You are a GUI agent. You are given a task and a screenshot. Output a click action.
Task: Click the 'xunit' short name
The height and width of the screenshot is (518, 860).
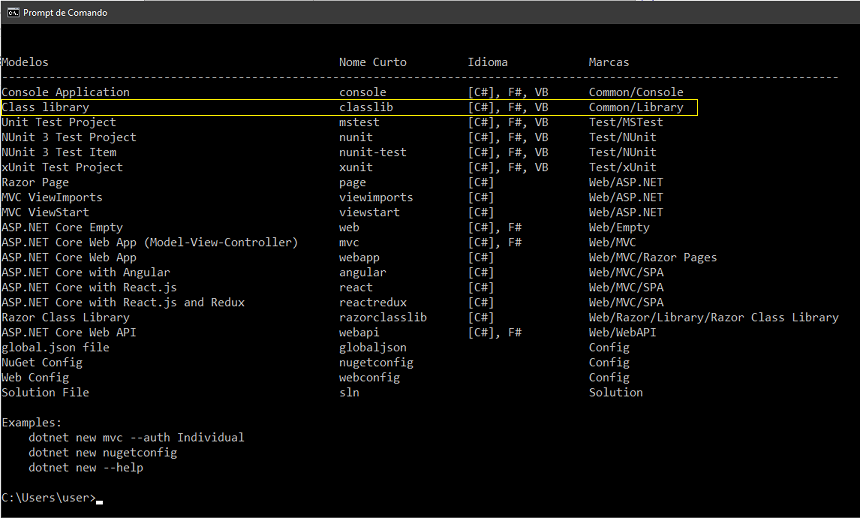pyautogui.click(x=356, y=167)
